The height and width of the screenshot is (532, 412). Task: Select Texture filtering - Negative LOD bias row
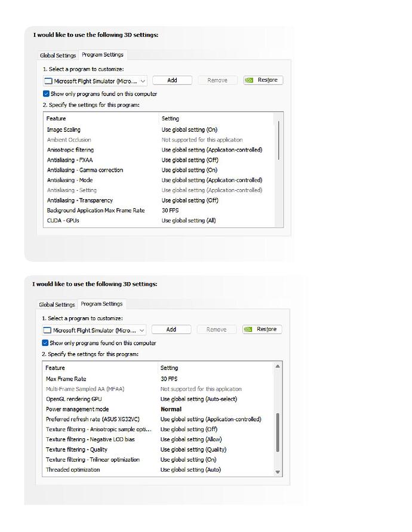(158, 440)
